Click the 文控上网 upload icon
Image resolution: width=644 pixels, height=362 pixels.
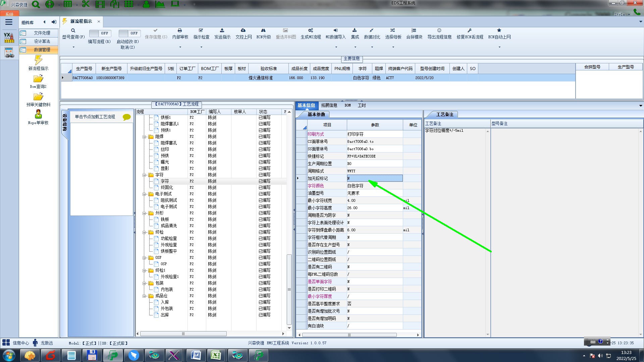tap(243, 31)
